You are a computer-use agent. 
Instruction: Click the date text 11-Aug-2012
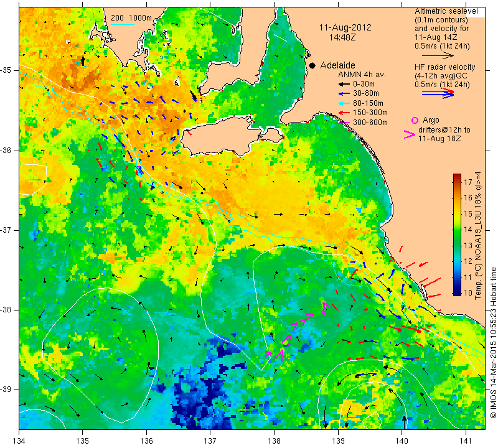pos(345,27)
